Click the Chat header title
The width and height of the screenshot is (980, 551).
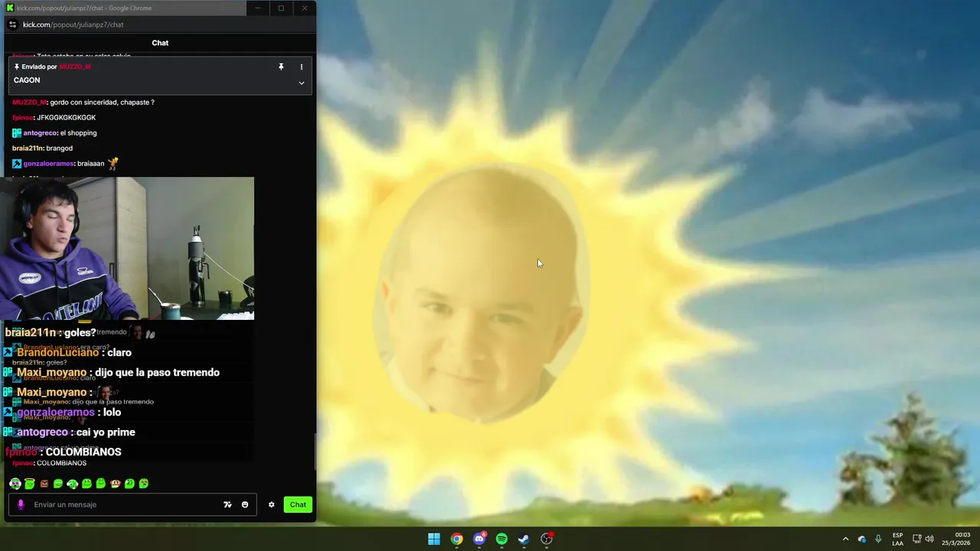tap(160, 43)
